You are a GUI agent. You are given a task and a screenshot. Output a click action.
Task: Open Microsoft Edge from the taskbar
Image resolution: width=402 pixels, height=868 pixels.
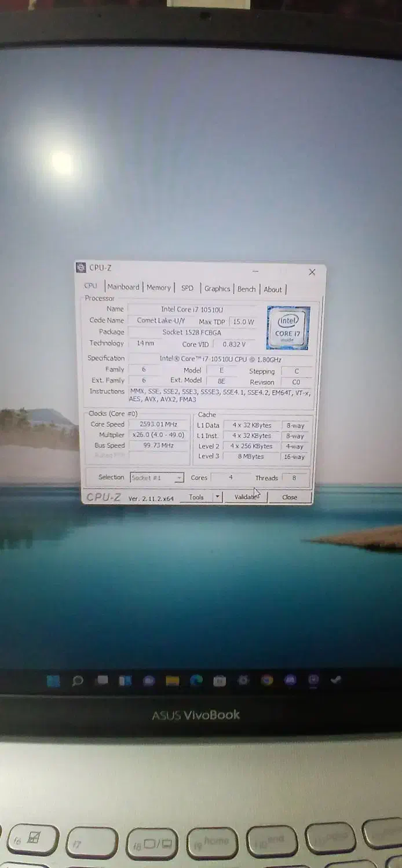[x=196, y=681]
